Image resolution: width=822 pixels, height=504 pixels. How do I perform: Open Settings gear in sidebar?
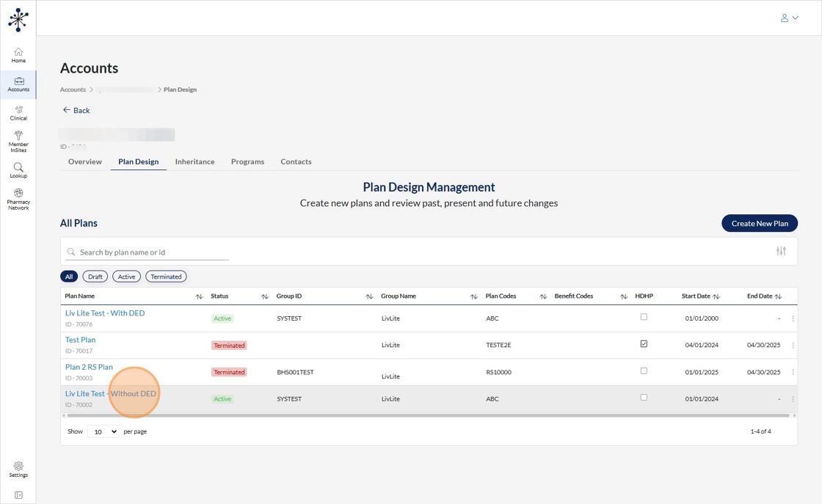[x=18, y=469]
